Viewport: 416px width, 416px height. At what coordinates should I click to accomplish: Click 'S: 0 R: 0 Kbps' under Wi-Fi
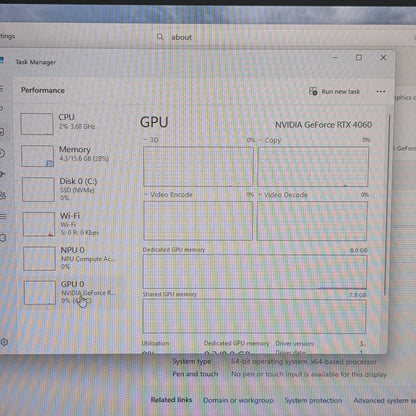pos(80,233)
